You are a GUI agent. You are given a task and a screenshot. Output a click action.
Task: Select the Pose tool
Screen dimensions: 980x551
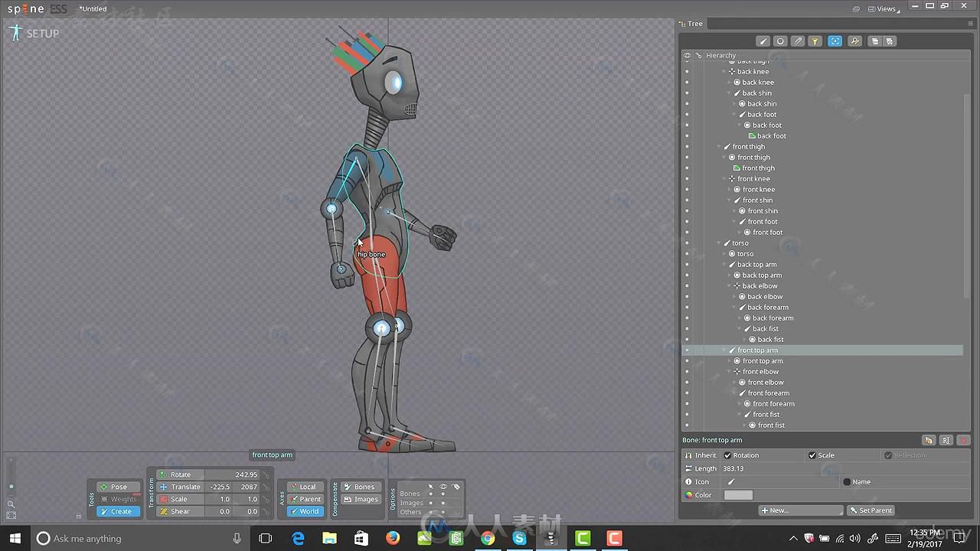coord(119,487)
